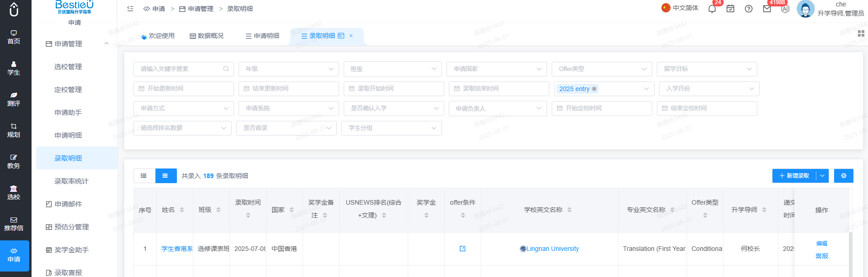
Task: Switch to the 申请明细 tab
Action: pyautogui.click(x=262, y=36)
